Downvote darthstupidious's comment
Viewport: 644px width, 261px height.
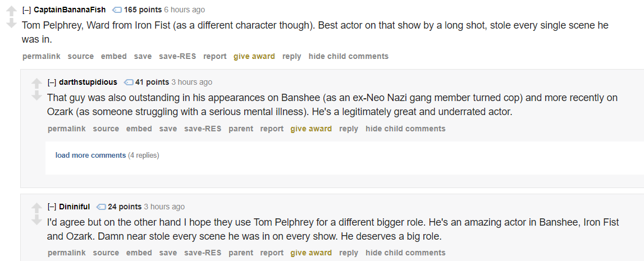click(x=37, y=95)
